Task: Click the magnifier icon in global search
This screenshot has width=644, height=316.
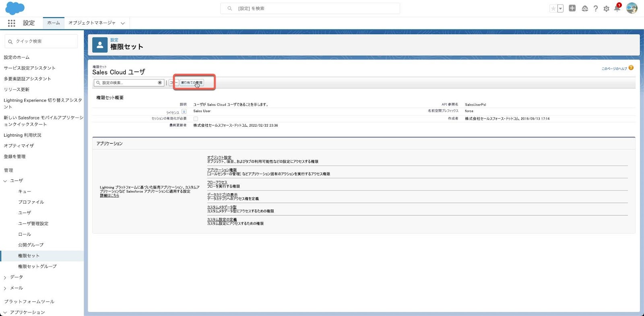Action: coord(229,8)
